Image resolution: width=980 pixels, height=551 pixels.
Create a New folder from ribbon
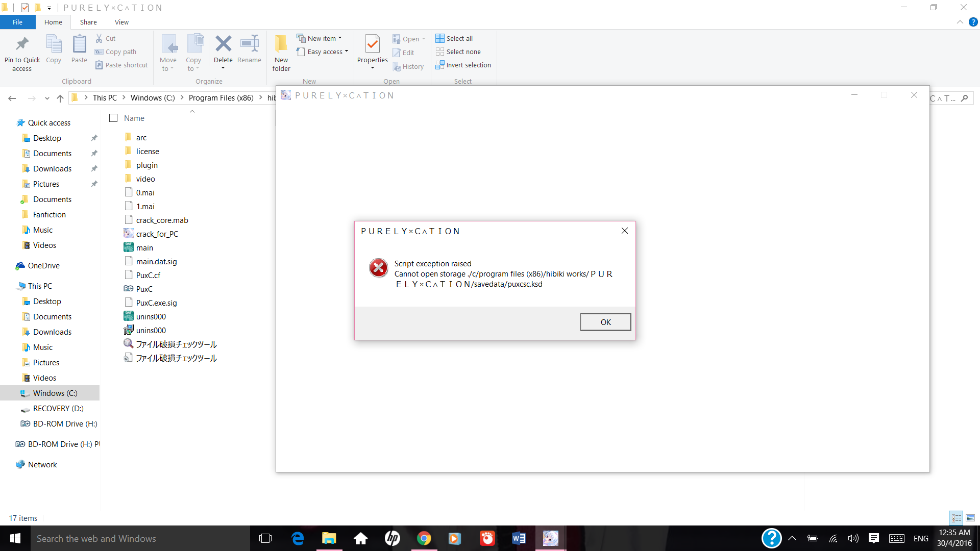[281, 54]
